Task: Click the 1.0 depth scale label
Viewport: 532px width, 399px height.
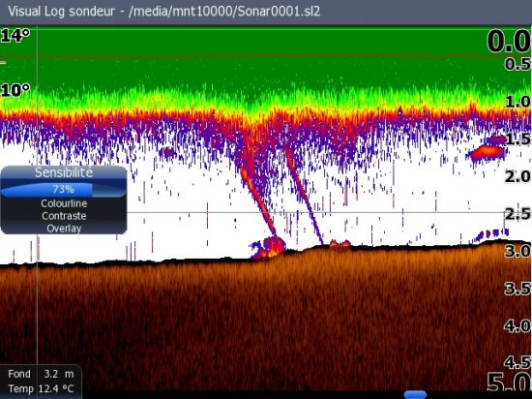Action: [x=517, y=102]
